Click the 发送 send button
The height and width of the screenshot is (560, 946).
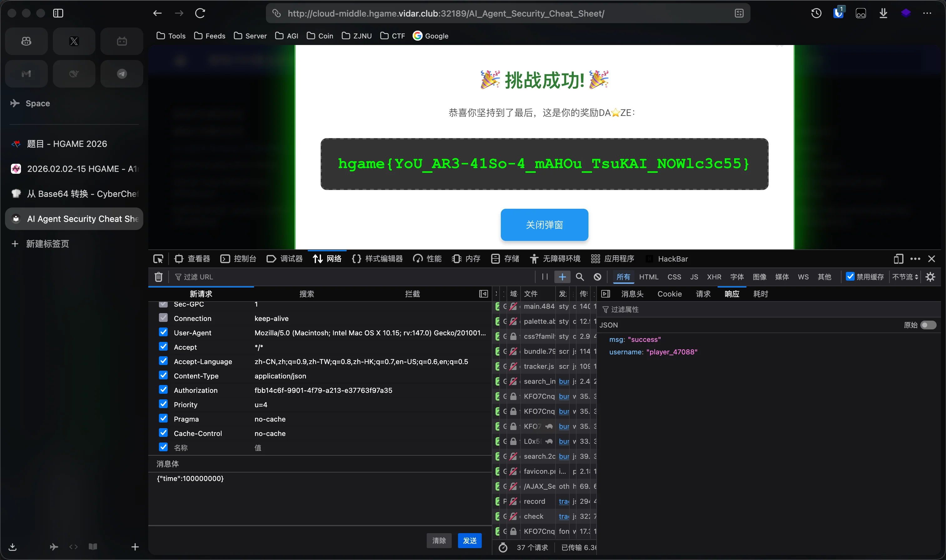(x=470, y=540)
